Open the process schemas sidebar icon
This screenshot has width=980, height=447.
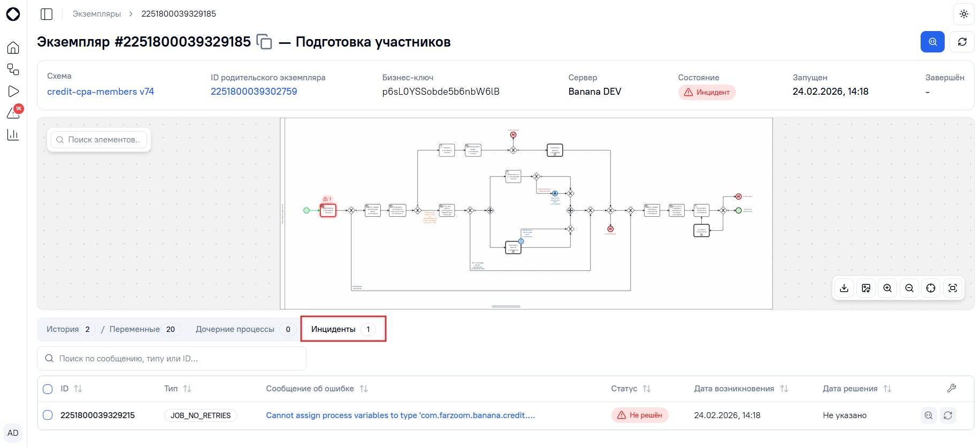13,70
